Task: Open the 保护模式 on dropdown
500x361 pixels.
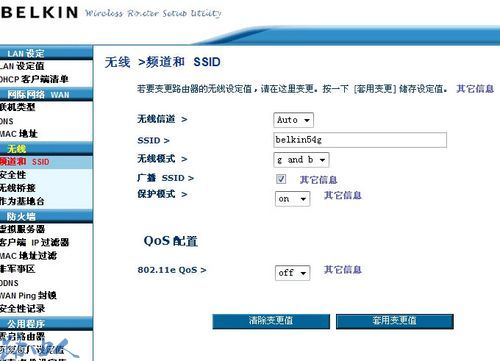Action: point(292,199)
